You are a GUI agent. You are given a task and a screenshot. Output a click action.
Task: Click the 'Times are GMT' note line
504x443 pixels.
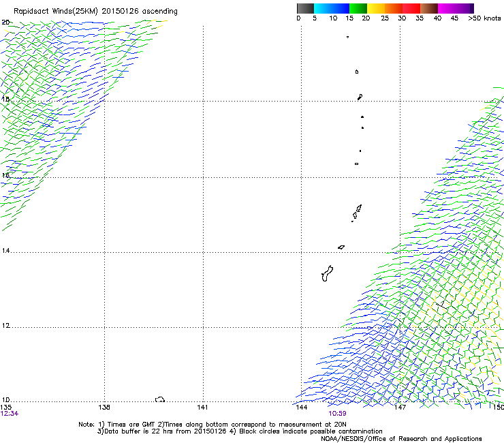212,425
